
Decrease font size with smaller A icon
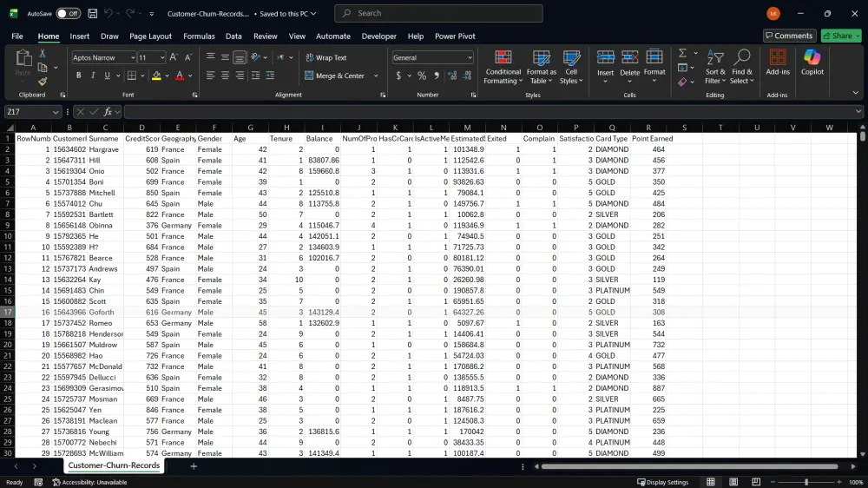188,57
